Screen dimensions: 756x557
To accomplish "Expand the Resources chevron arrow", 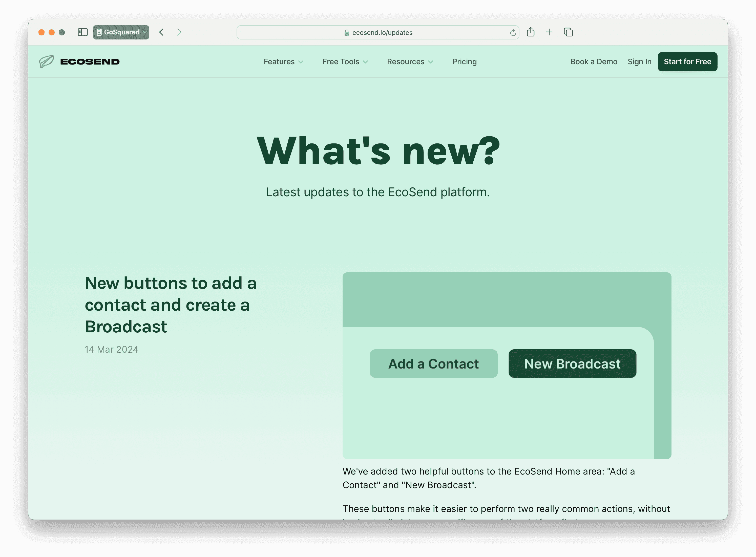I will (x=430, y=62).
